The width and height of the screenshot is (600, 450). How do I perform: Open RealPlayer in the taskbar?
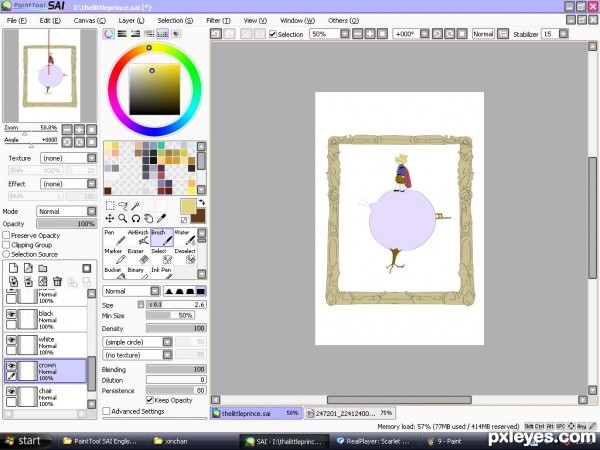coord(373,441)
